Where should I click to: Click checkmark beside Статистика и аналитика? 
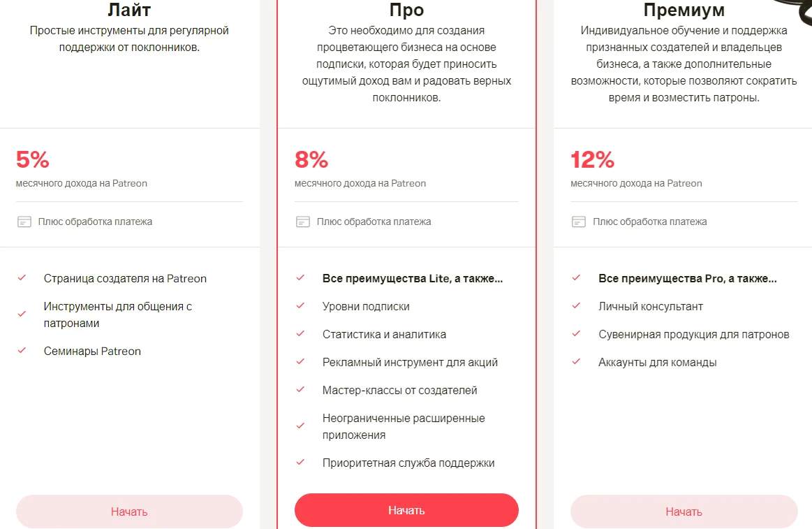pyautogui.click(x=300, y=334)
